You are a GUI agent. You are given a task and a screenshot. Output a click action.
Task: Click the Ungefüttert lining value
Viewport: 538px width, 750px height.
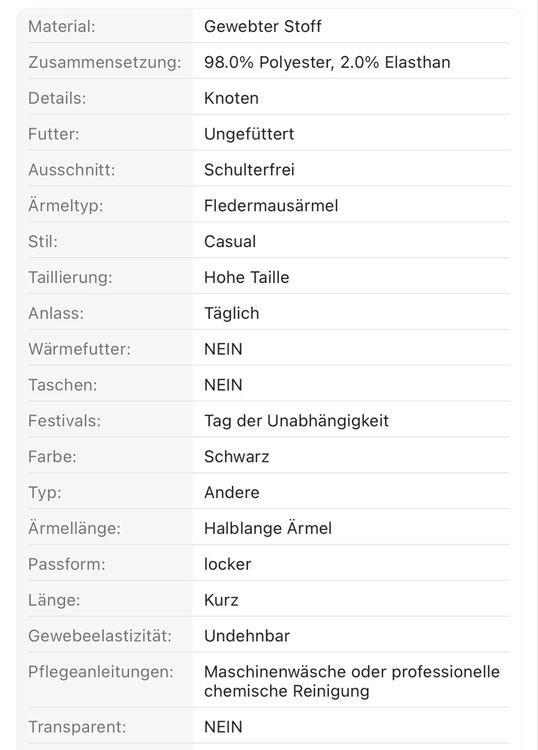click(249, 134)
